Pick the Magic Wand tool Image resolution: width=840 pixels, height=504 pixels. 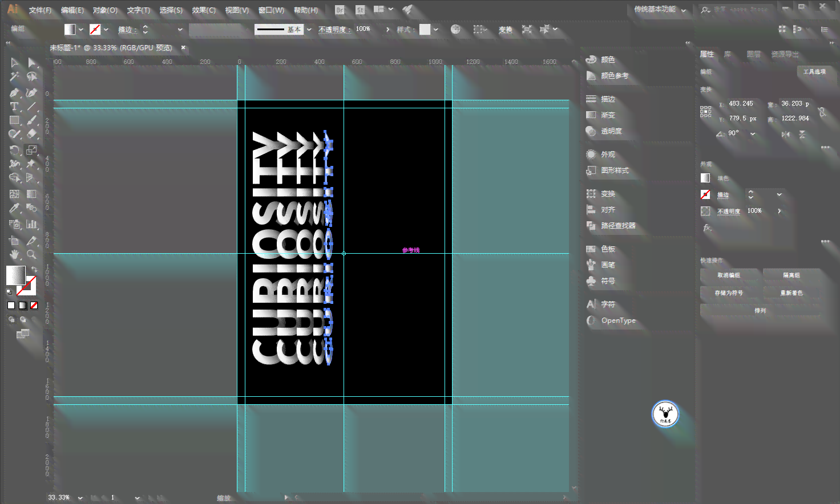[x=14, y=76]
